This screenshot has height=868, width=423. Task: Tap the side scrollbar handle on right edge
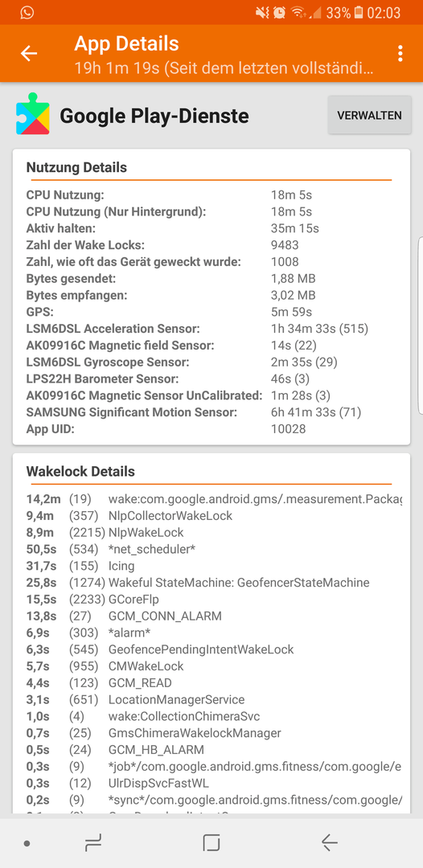click(421, 325)
